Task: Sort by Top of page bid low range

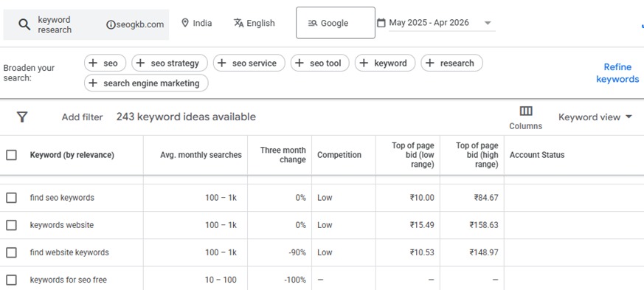Action: 413,155
